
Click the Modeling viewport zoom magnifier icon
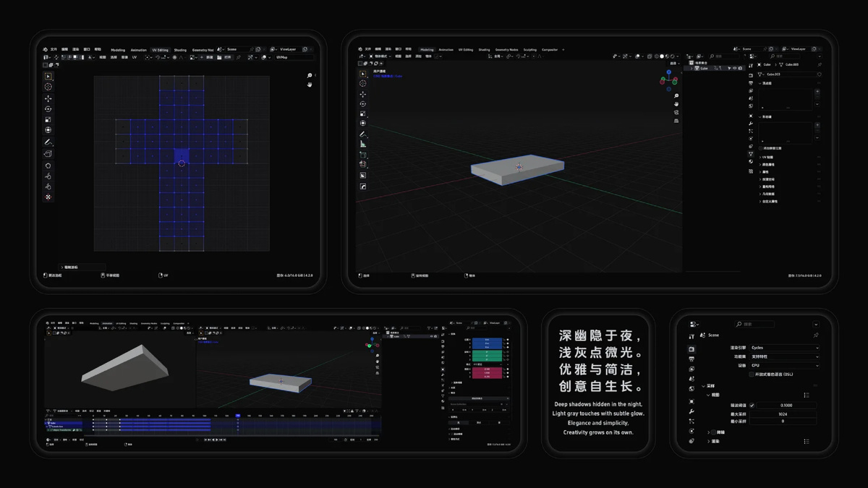(x=676, y=95)
